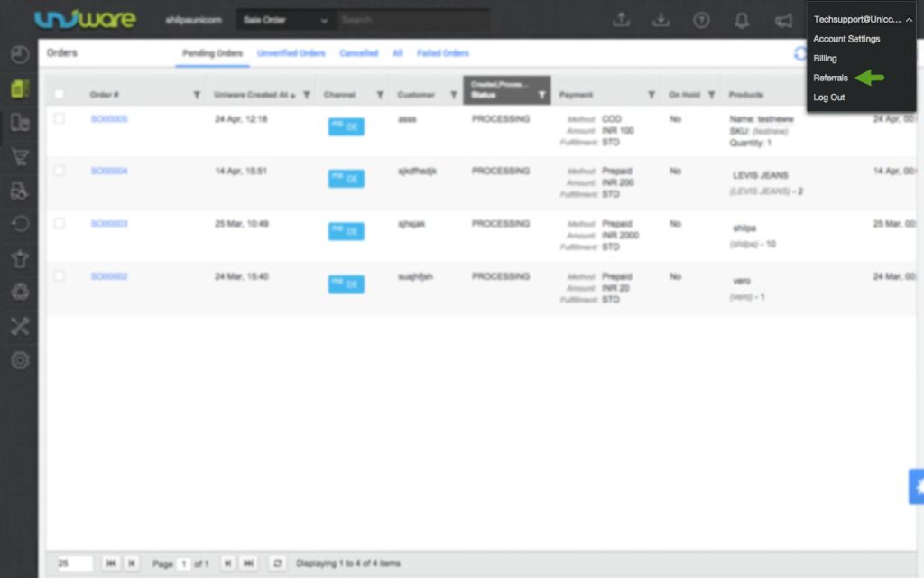This screenshot has width=924, height=578.
Task: Open the shopping cart icon in sidebar
Action: click(x=20, y=157)
